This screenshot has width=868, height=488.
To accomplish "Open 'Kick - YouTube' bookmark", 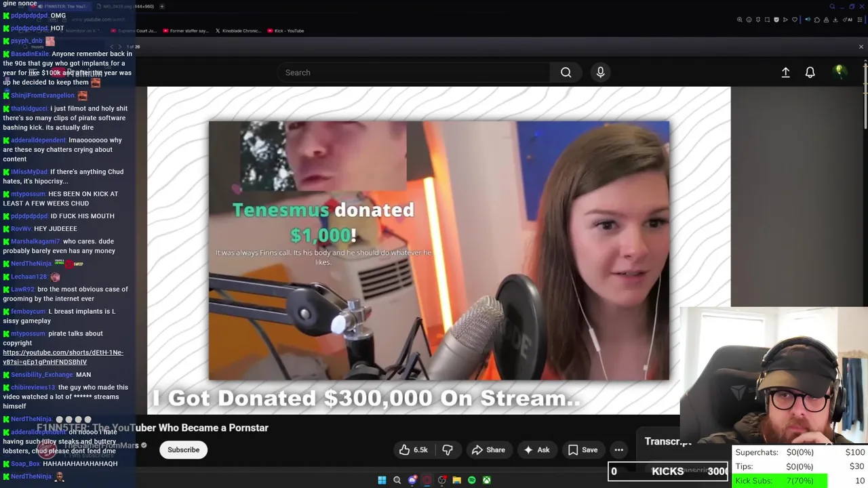I will [286, 30].
